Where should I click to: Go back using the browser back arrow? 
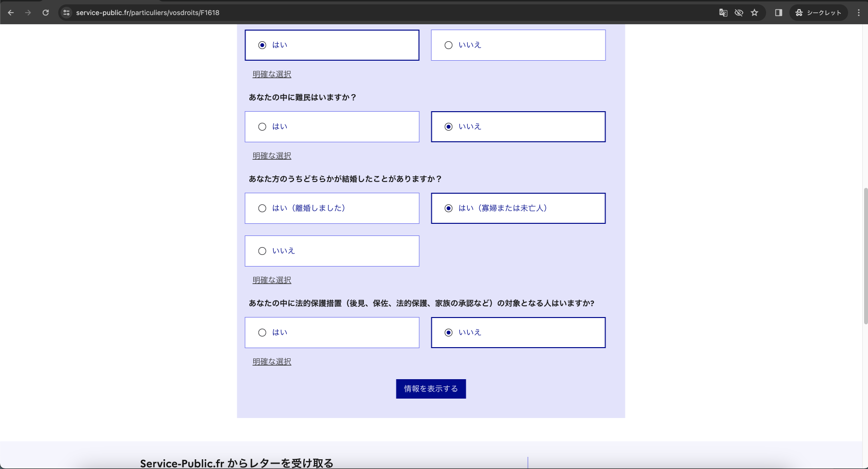click(x=11, y=13)
